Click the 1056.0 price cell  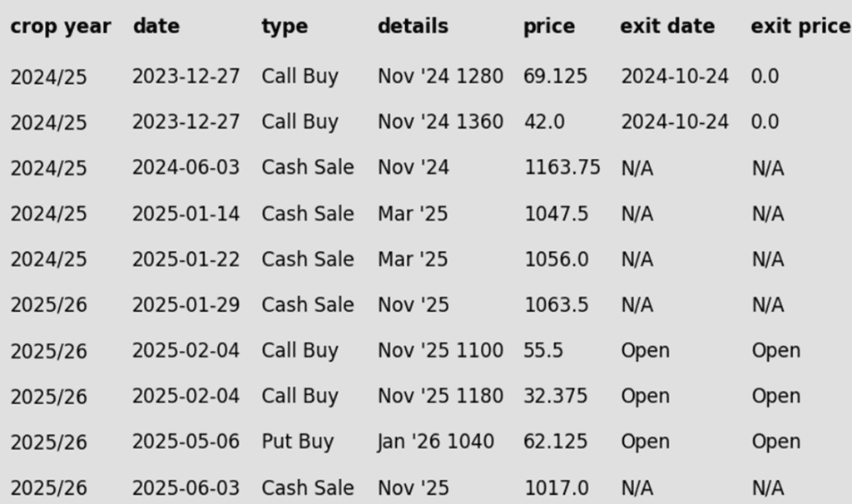pyautogui.click(x=556, y=259)
